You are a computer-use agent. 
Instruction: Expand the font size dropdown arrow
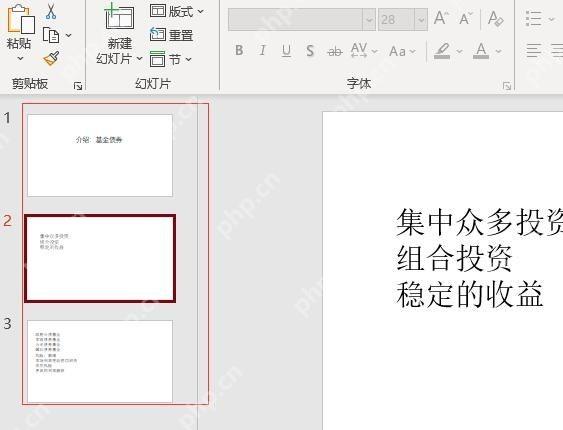tap(421, 19)
